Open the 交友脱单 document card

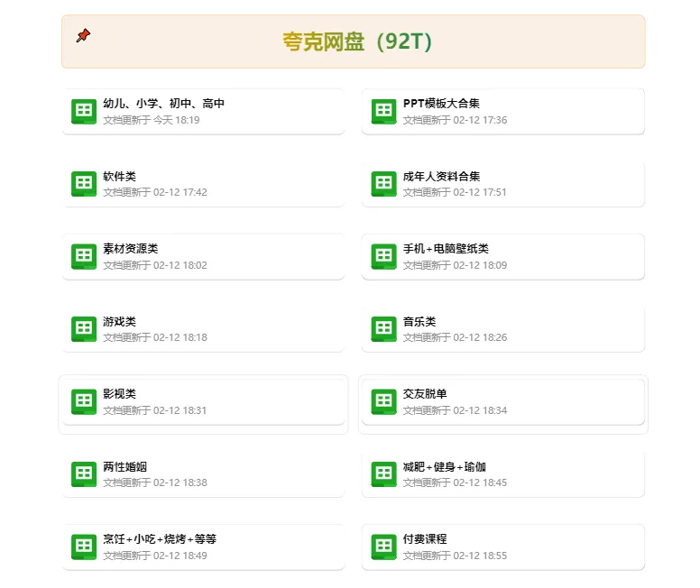click(502, 401)
